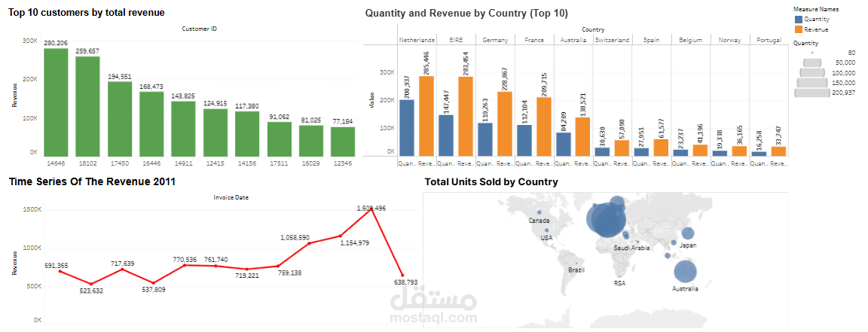Click the Total Units Sold by Country title
The height and width of the screenshot is (332, 868).
point(491,181)
